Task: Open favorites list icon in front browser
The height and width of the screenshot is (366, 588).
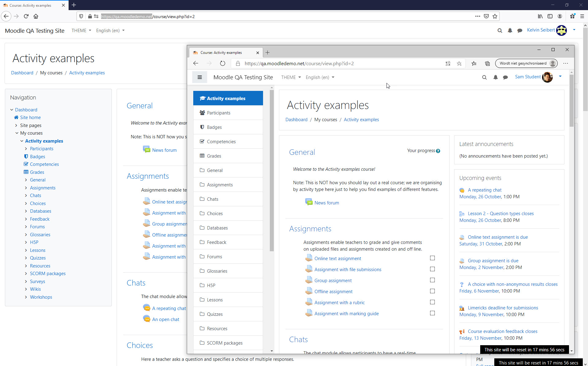Action: click(474, 63)
